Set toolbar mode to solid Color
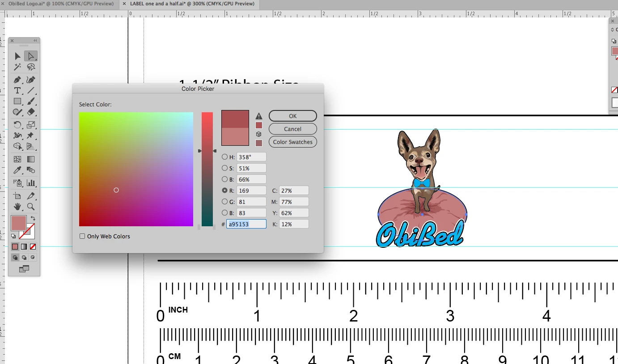This screenshot has width=618, height=364. tap(15, 247)
